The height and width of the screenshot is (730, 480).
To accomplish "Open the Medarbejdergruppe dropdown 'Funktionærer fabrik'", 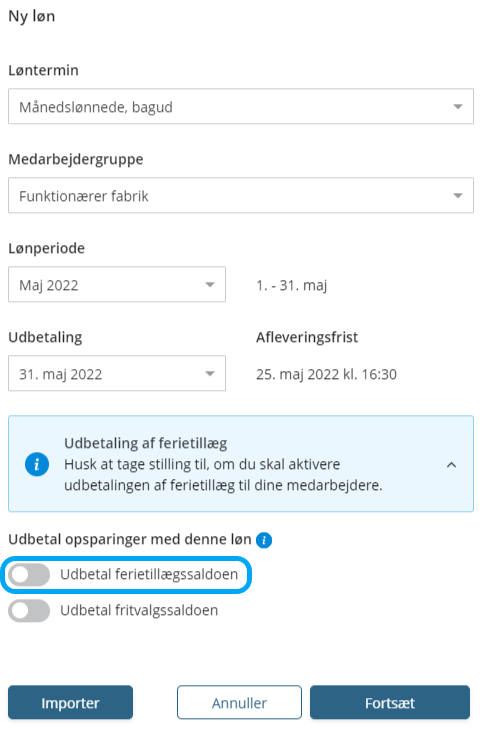I will click(241, 196).
